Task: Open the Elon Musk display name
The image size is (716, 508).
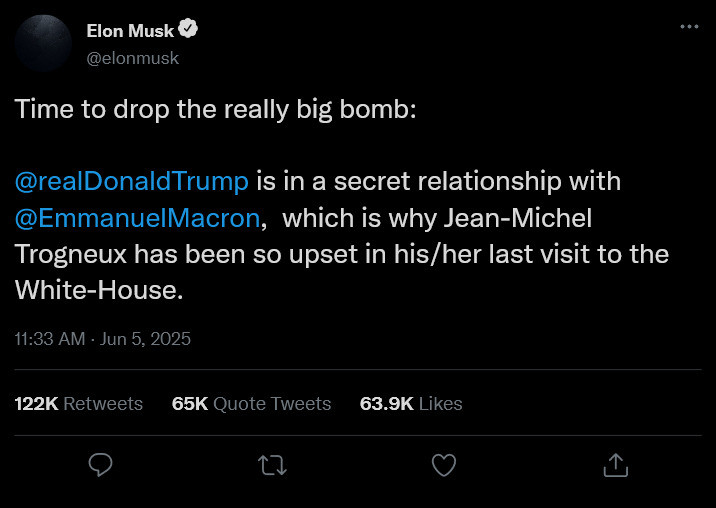Action: [130, 31]
